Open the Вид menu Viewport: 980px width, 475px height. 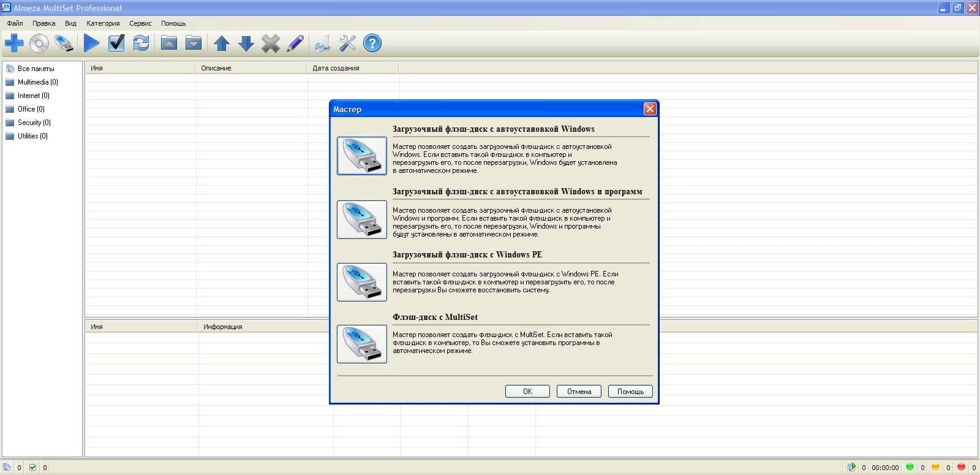70,23
